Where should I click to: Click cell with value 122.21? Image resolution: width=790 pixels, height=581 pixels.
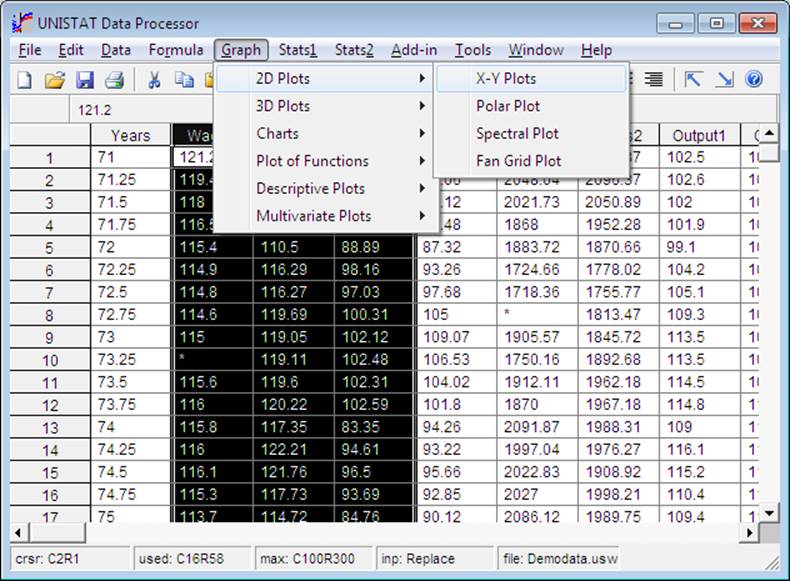(293, 449)
